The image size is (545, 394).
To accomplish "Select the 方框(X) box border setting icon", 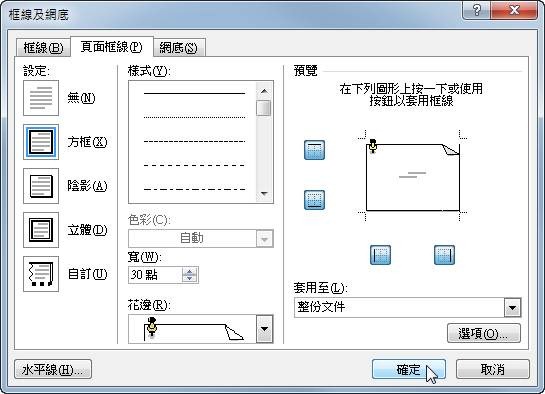I will tap(41, 142).
